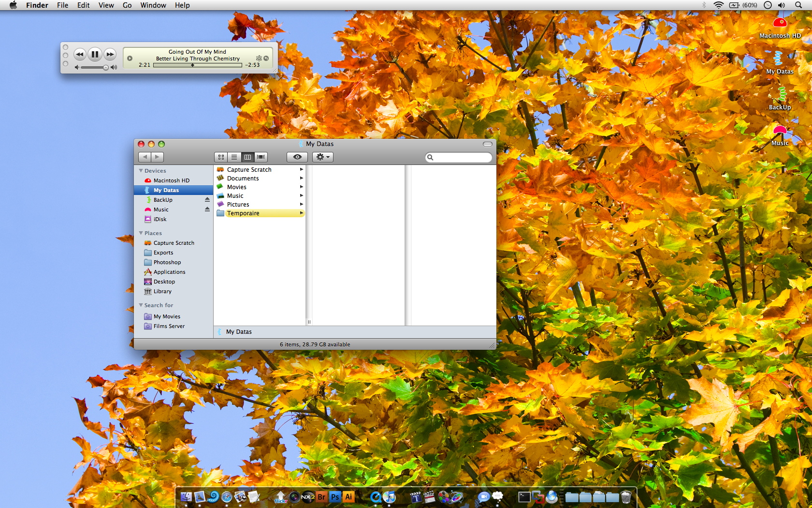Switch Finder window to icon view

[x=221, y=157]
